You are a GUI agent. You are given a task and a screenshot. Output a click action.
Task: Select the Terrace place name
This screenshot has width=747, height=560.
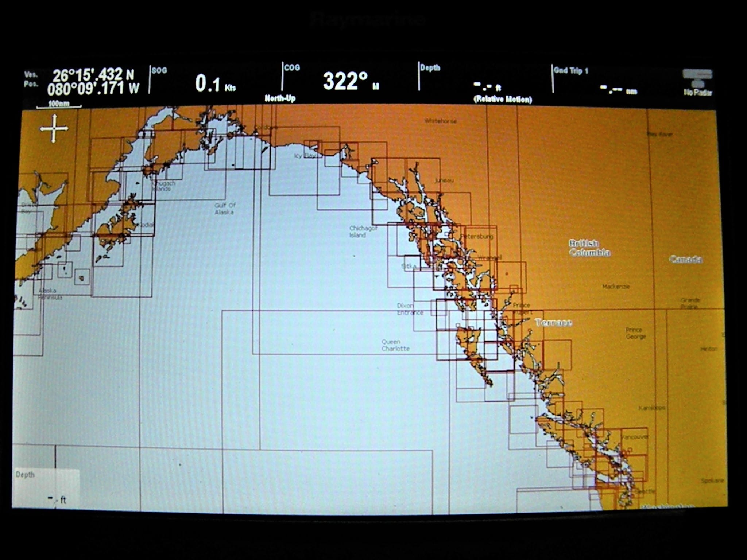coord(553,322)
